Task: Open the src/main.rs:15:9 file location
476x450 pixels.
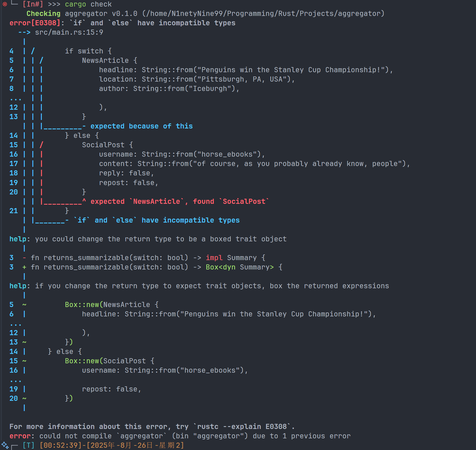Action: pyautogui.click(x=69, y=32)
